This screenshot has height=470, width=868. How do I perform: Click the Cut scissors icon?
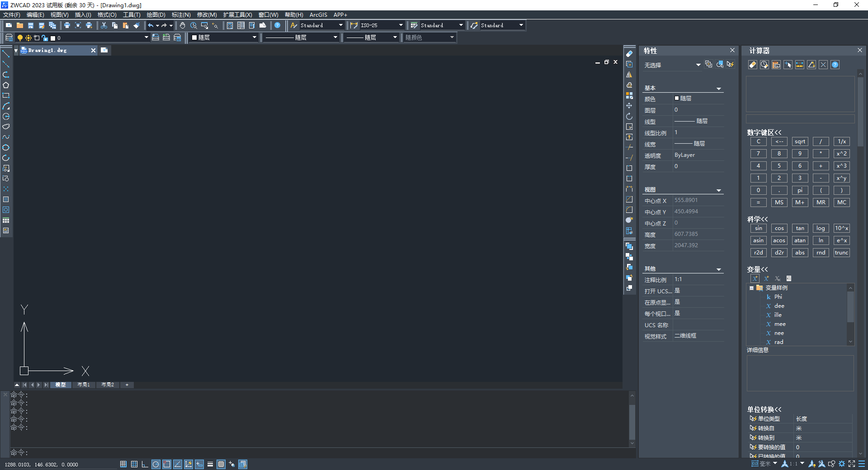[104, 25]
